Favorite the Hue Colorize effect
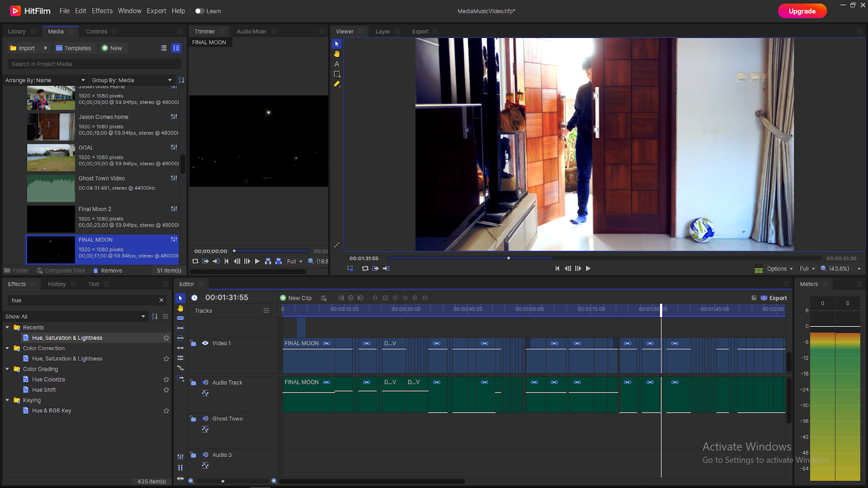The image size is (868, 488). tap(167, 380)
